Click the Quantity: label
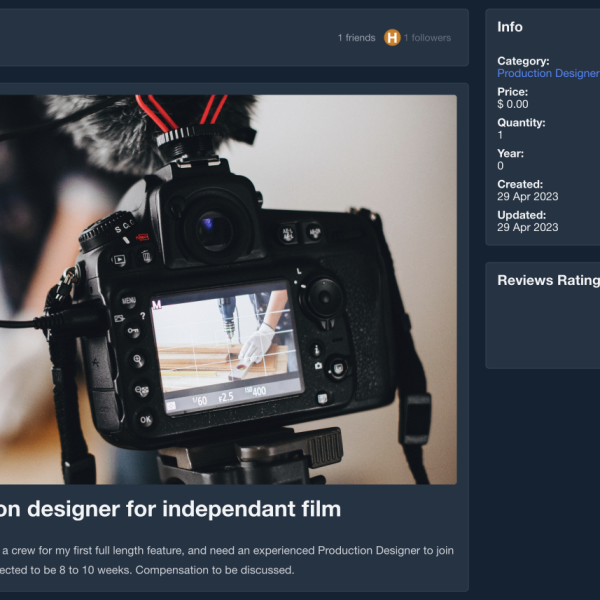The height and width of the screenshot is (600, 600). point(521,123)
